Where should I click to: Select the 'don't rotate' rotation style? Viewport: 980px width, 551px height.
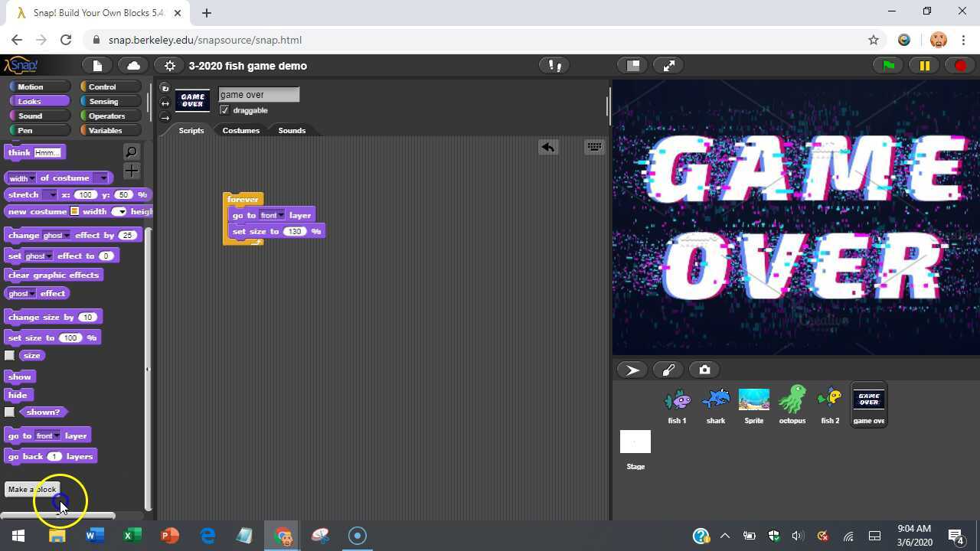165,117
